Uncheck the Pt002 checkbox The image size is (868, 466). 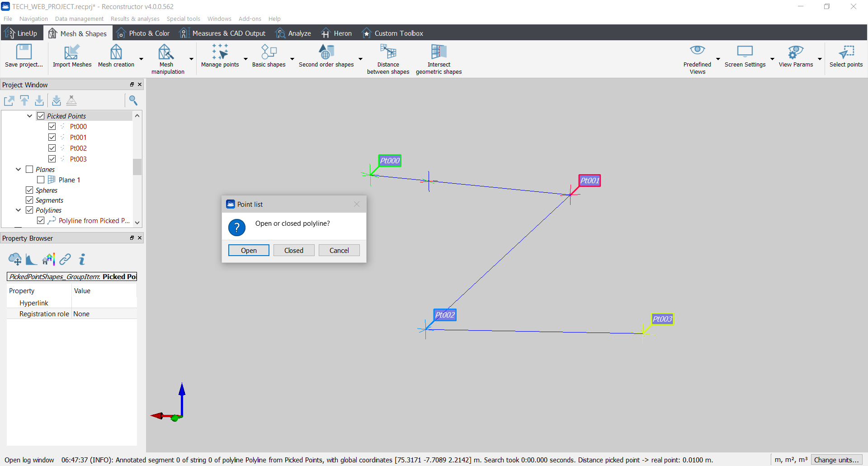[52, 148]
